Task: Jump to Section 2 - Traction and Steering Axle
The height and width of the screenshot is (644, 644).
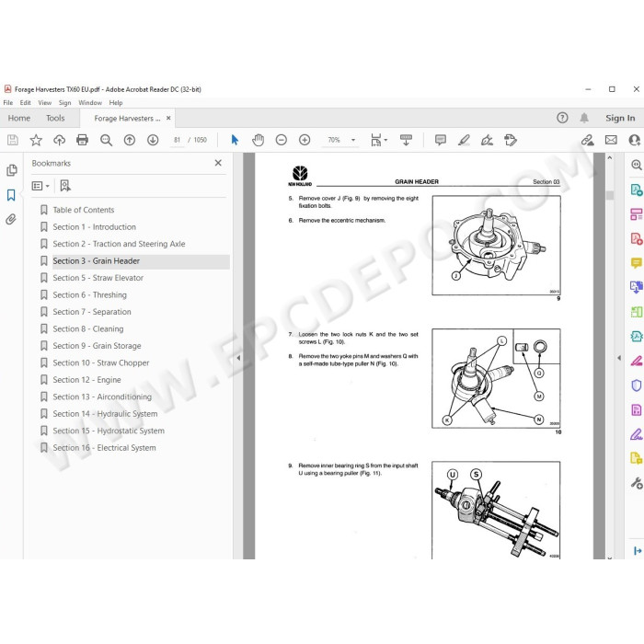Action: [119, 244]
